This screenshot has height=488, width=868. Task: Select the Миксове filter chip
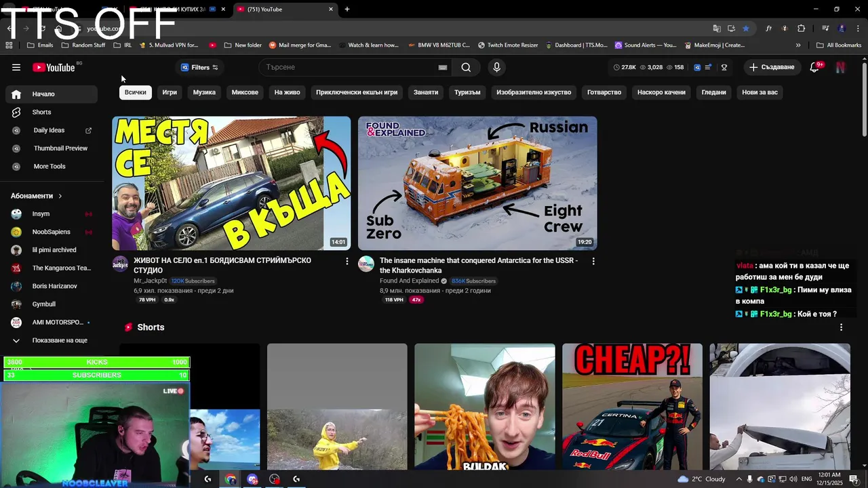pyautogui.click(x=245, y=92)
